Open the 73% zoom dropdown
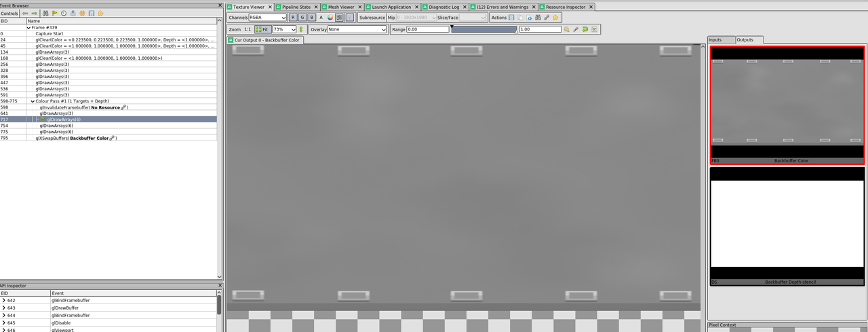Screen dimensions: 868x332 [284, 29]
